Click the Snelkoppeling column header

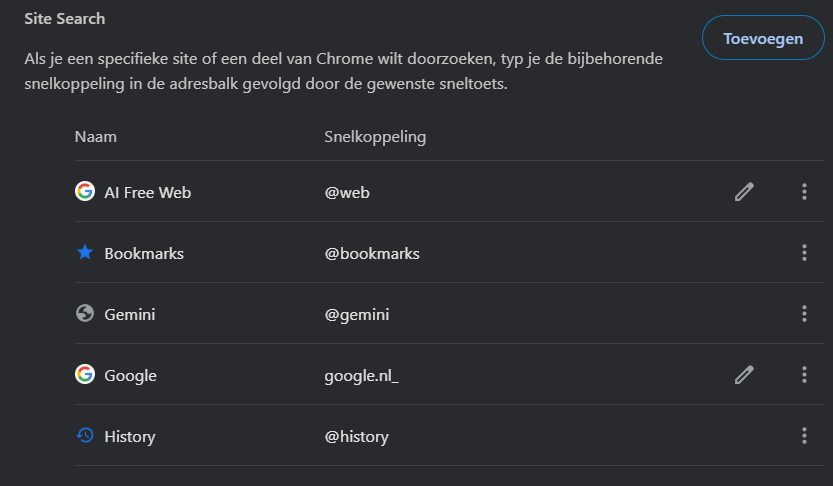coord(375,137)
